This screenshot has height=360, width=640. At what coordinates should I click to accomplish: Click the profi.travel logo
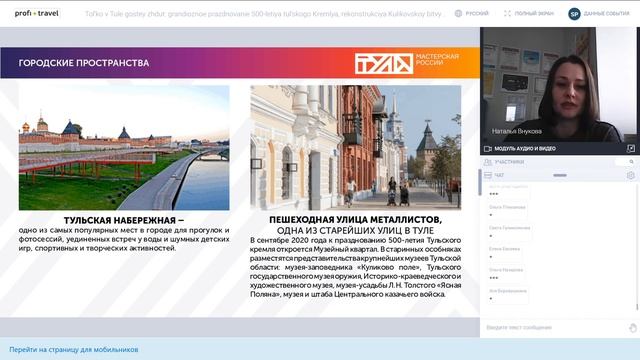[37, 13]
